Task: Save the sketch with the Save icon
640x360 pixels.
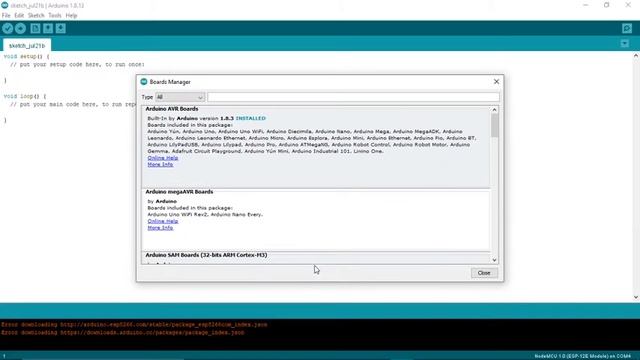Action: [x=60, y=28]
